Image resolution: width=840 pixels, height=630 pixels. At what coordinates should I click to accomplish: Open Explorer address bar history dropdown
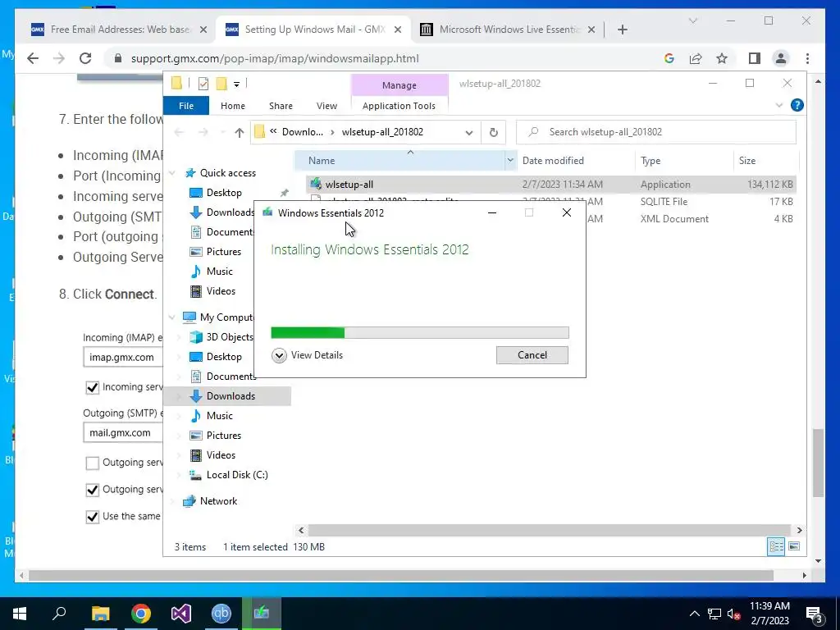(x=468, y=132)
